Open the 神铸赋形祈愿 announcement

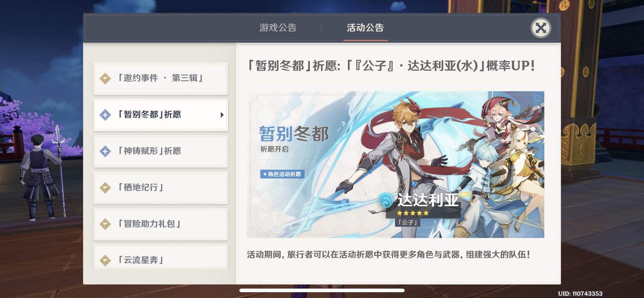pos(161,151)
